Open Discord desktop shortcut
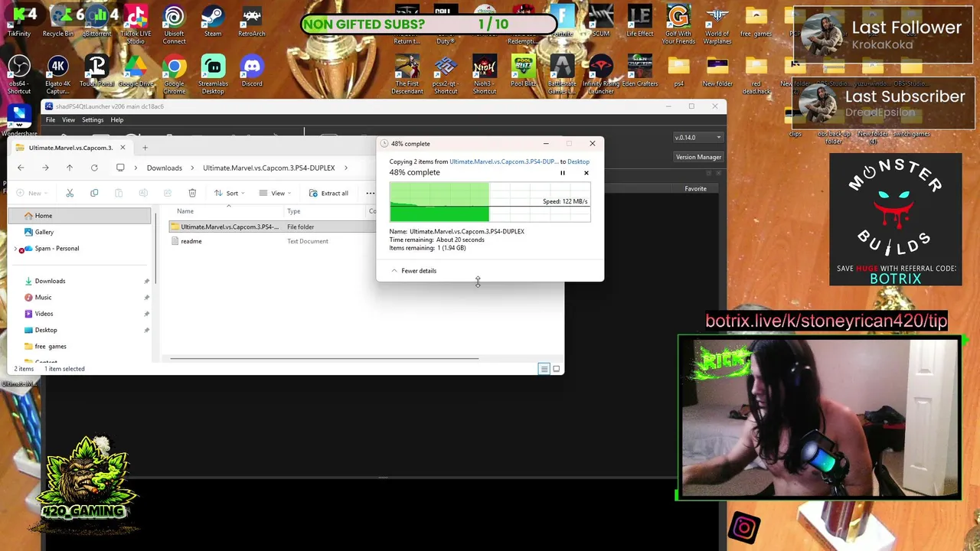The width and height of the screenshot is (980, 551). (x=251, y=71)
